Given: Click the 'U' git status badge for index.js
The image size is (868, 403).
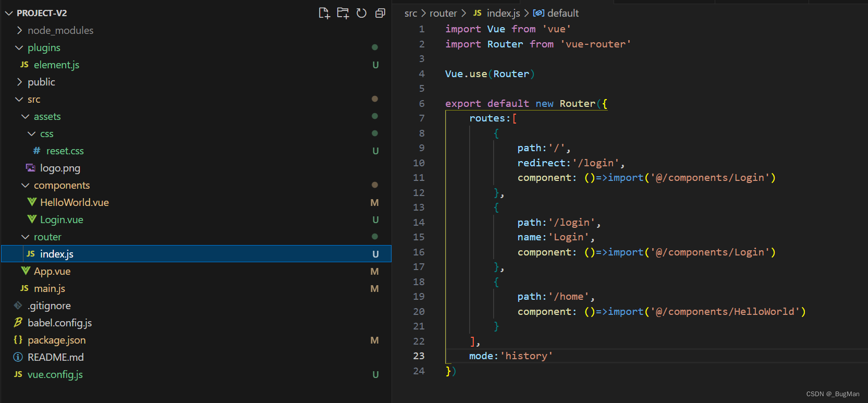Looking at the screenshot, I should pos(375,254).
